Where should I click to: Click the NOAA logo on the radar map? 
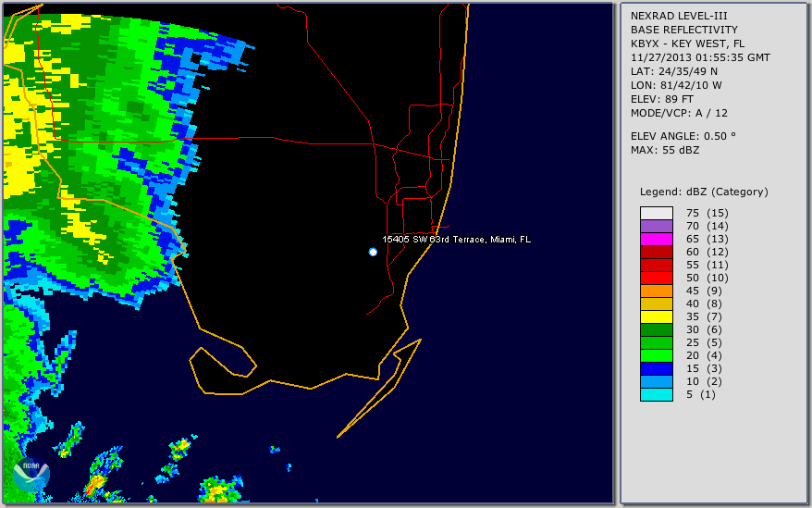(x=31, y=475)
